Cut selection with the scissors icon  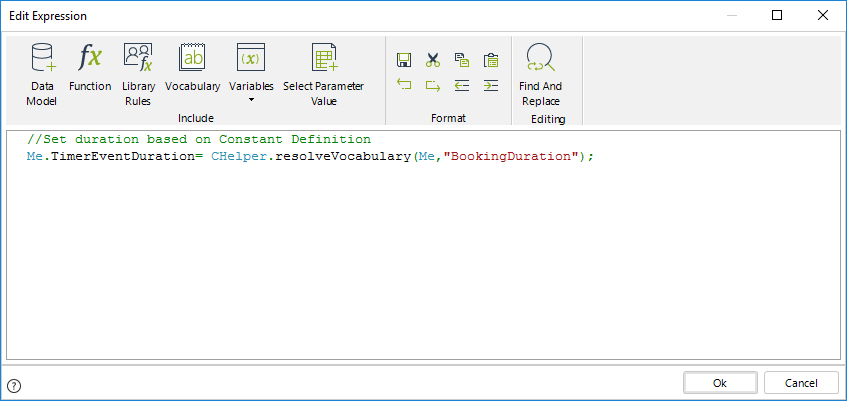[433, 60]
